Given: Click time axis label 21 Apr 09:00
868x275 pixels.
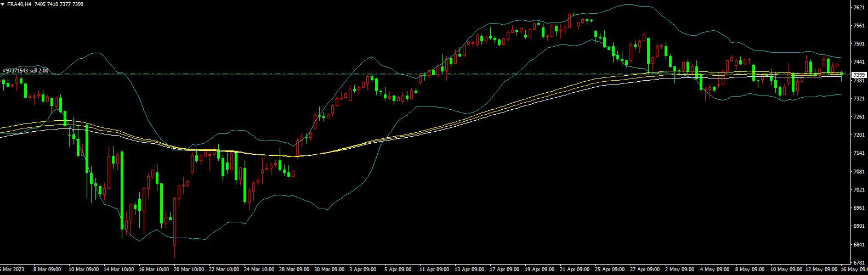Looking at the screenshot, I should point(575,270).
